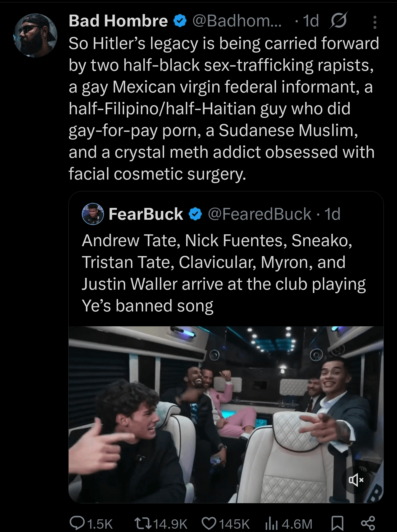Open FearBuck's small avatar
Screen dimensions: 397x532
[x=93, y=214]
